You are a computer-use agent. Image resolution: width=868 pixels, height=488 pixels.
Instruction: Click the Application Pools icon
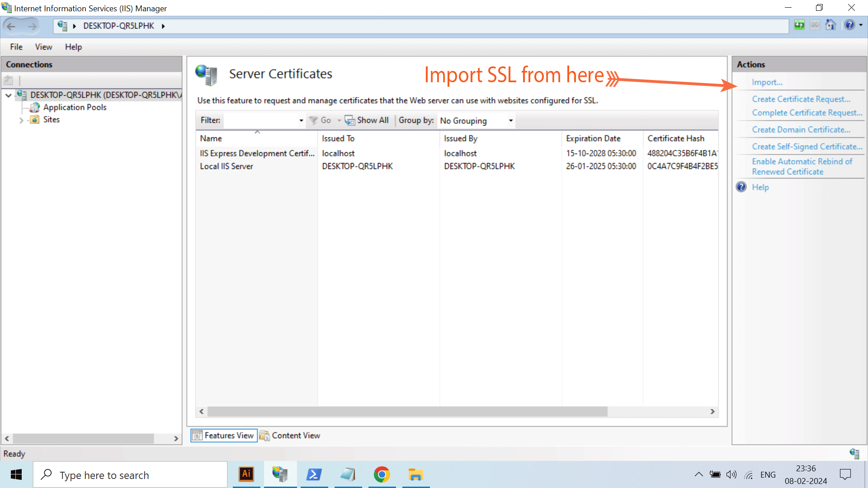(x=35, y=108)
